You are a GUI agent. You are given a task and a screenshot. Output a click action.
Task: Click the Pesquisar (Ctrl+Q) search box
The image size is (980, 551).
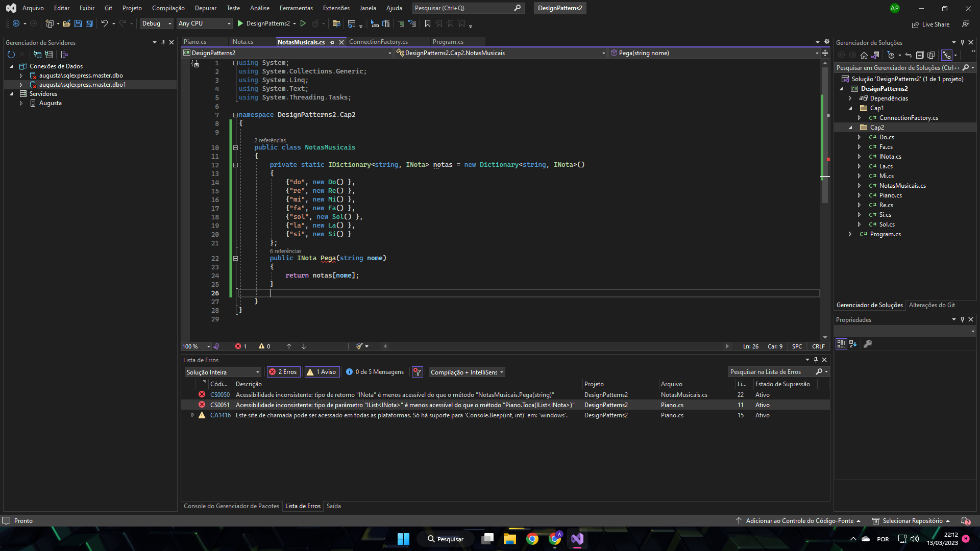pyautogui.click(x=468, y=8)
